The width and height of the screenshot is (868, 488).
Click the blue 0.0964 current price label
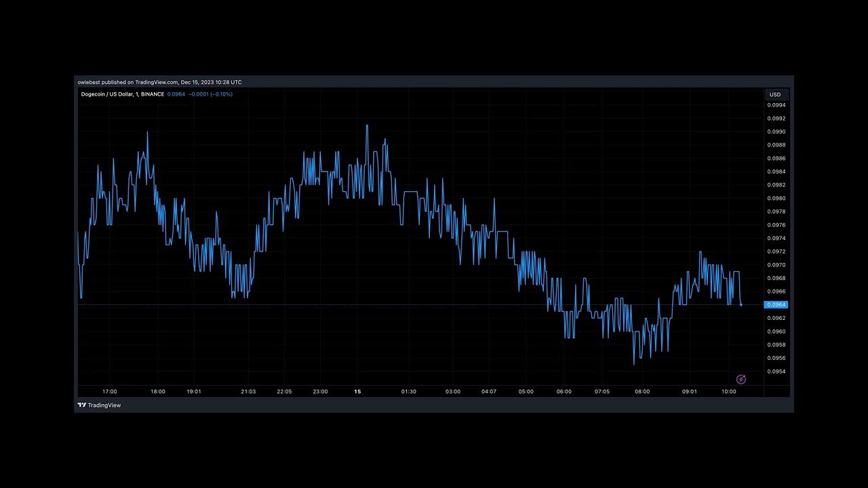click(x=776, y=305)
